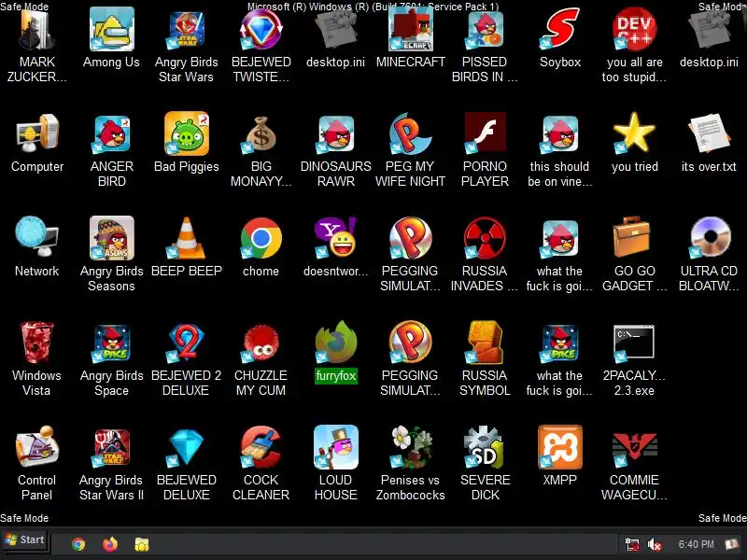
Task: Open the Action Center flag tray icon
Action: 731,544
